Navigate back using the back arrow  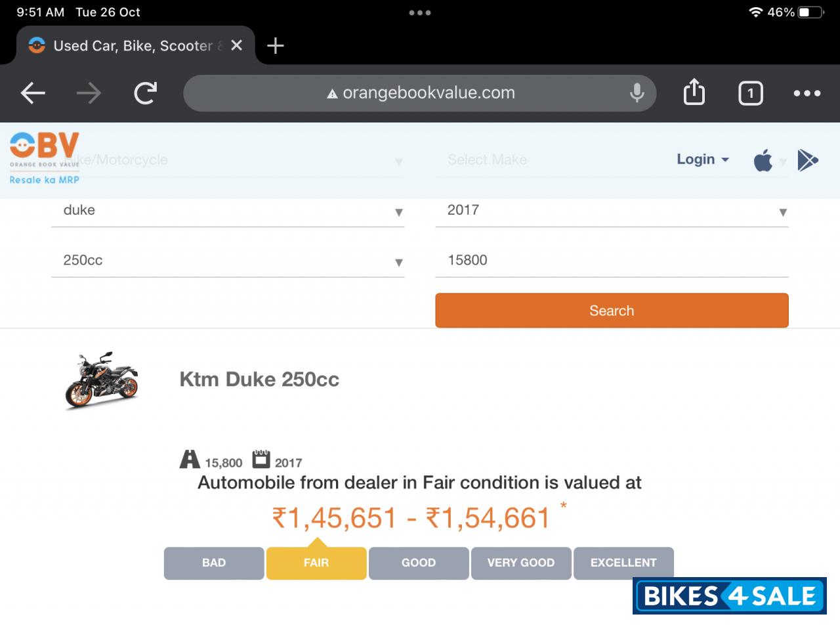point(32,93)
